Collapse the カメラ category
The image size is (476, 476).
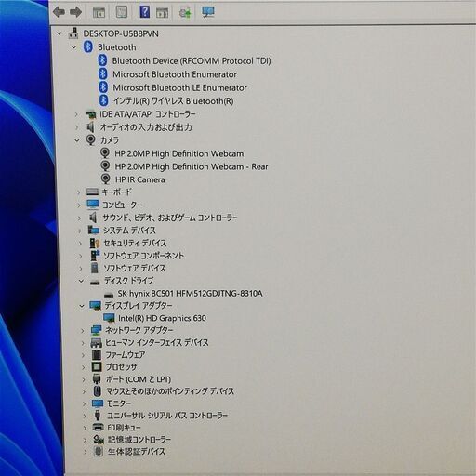(77, 140)
